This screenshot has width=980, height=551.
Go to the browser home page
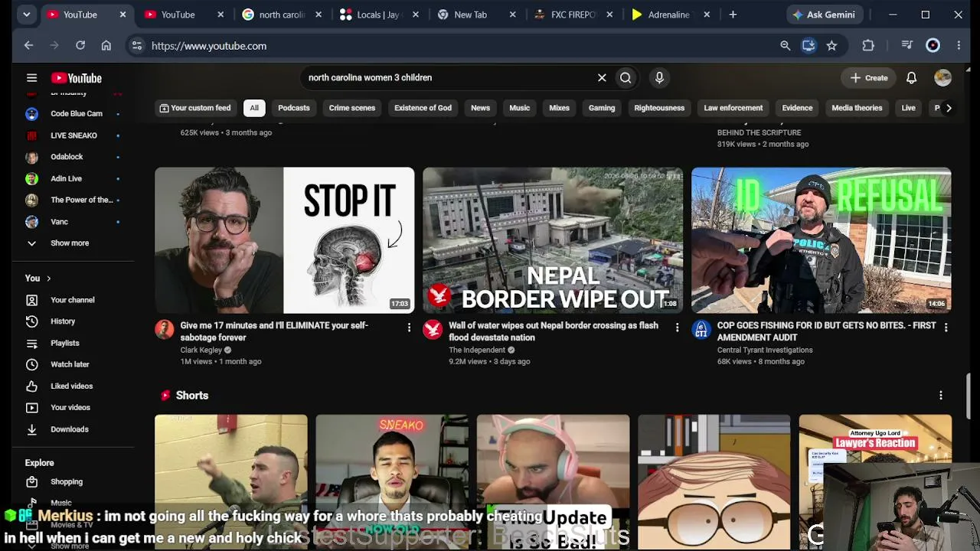click(x=106, y=46)
